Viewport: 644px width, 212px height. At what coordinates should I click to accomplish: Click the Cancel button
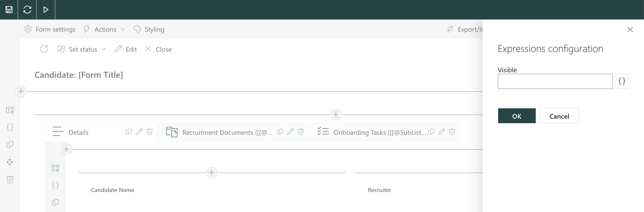coord(559,116)
